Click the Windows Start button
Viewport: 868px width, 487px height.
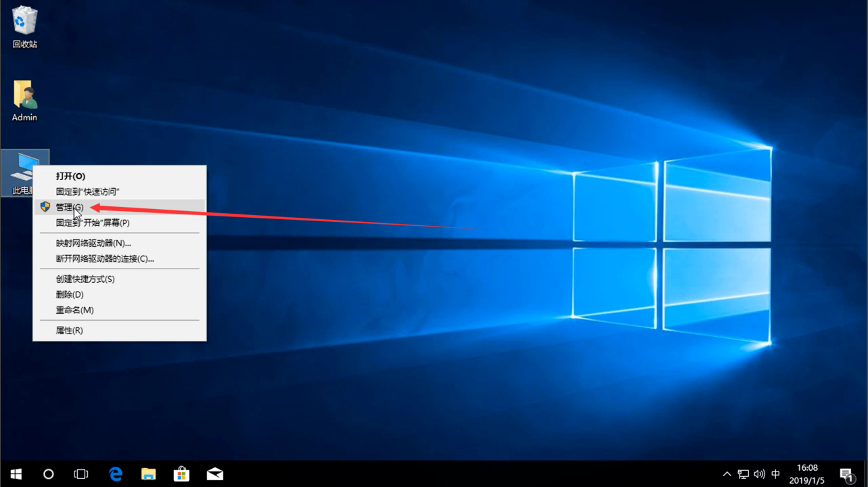click(16, 474)
